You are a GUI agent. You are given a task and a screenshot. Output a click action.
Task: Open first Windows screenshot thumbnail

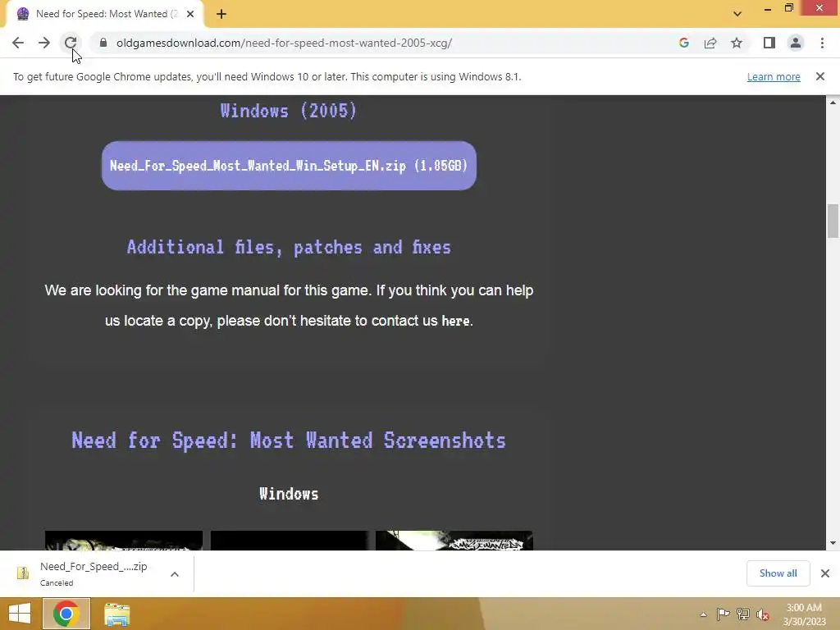pyautogui.click(x=124, y=540)
